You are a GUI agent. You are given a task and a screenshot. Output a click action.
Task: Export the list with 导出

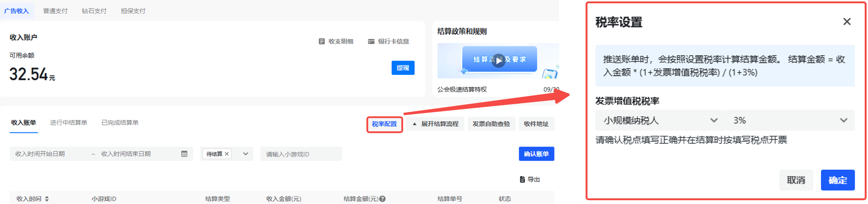tap(529, 180)
